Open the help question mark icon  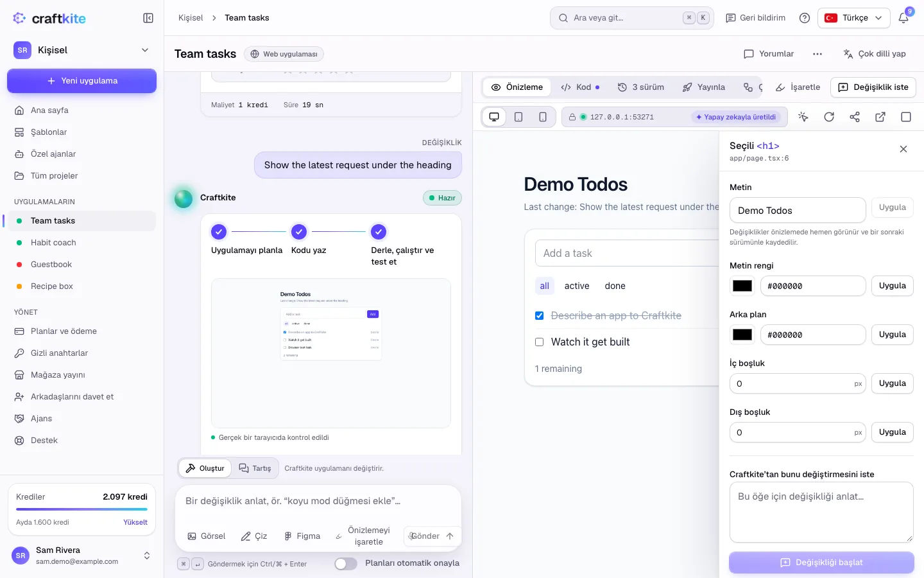pyautogui.click(x=805, y=18)
